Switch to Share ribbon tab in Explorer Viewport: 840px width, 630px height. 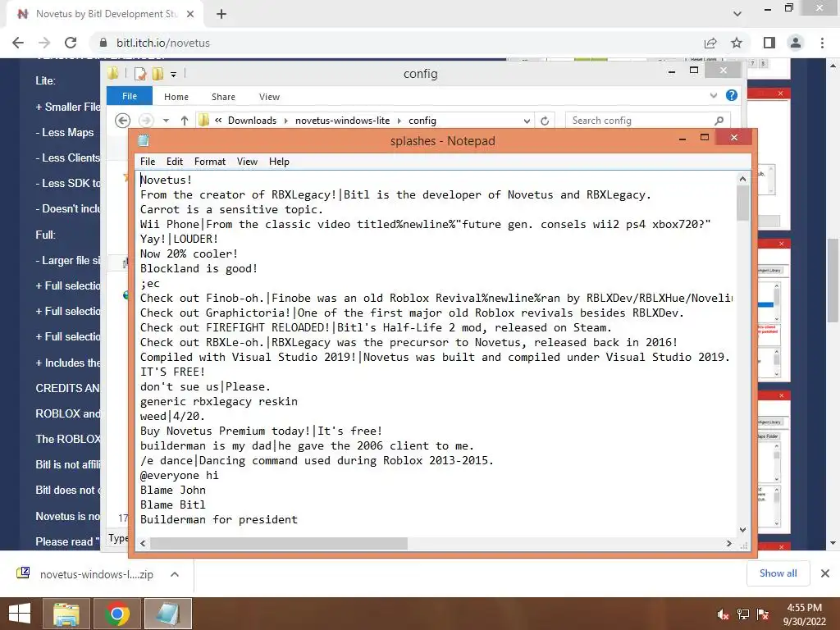tap(223, 97)
